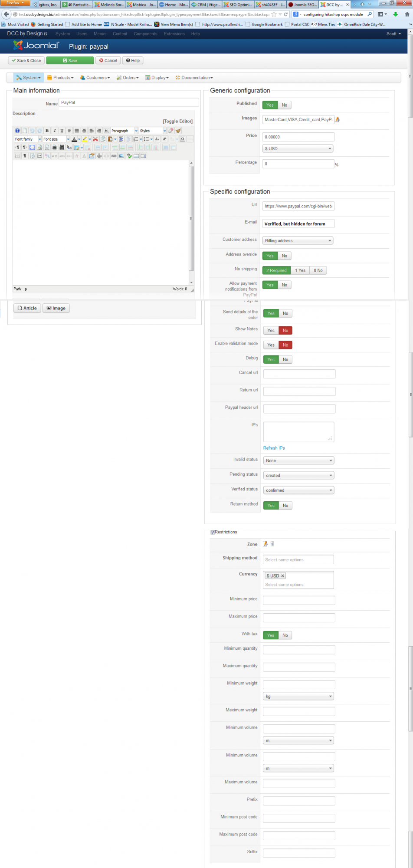Open the Verified status dropdown

click(298, 490)
